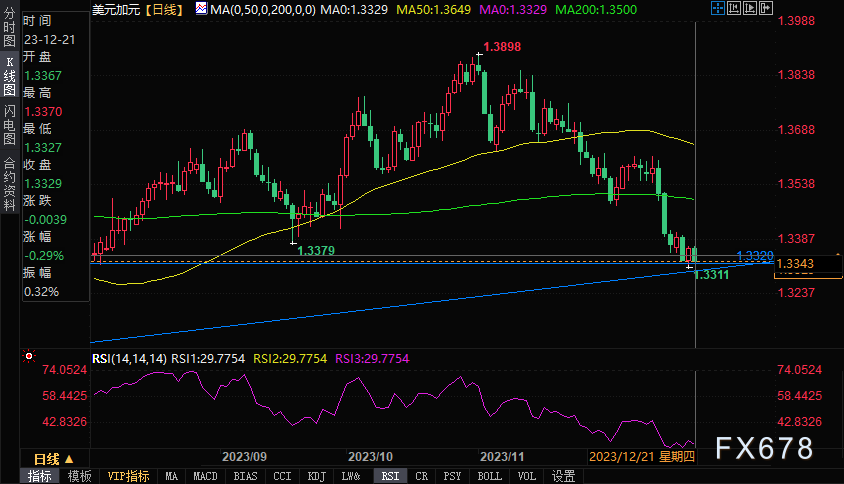
Task: Select the 指标 bottom tab
Action: (x=40, y=476)
